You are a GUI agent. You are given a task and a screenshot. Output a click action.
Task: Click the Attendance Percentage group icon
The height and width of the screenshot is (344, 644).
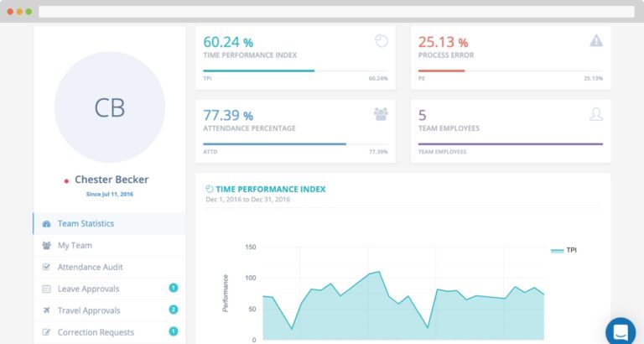pyautogui.click(x=381, y=113)
